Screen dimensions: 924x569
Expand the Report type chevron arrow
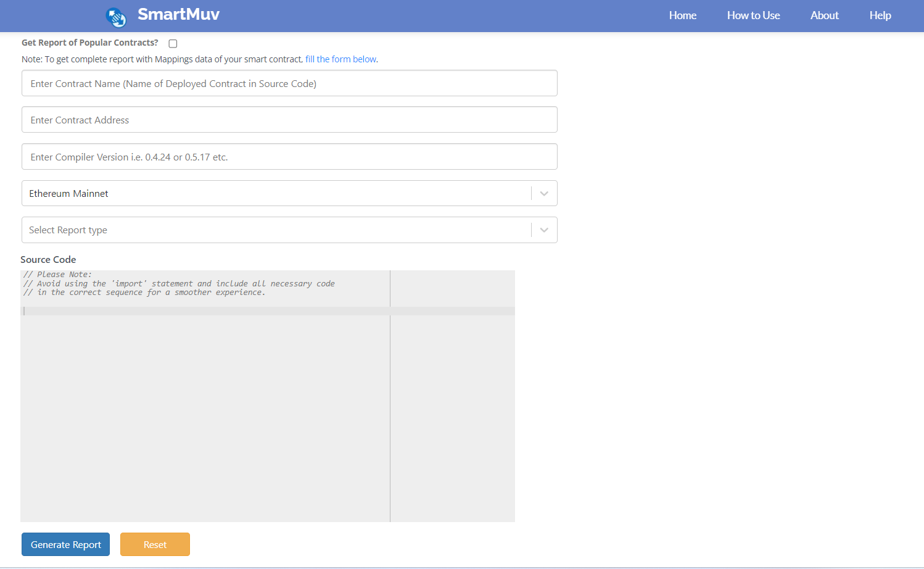point(544,230)
